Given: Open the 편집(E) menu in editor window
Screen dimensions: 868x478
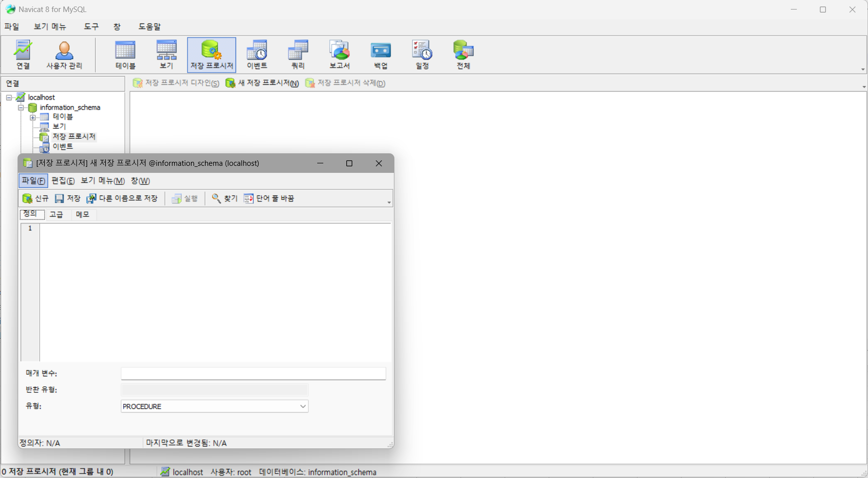Looking at the screenshot, I should pos(63,181).
